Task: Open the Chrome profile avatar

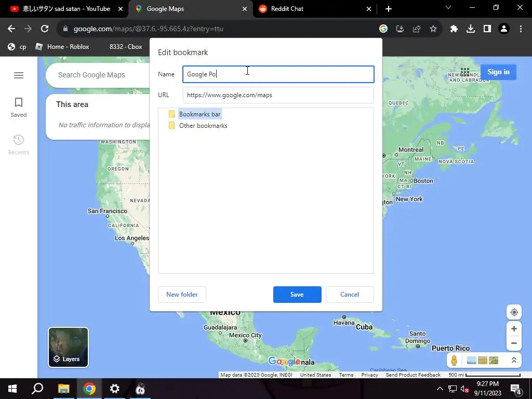Action: click(504, 29)
